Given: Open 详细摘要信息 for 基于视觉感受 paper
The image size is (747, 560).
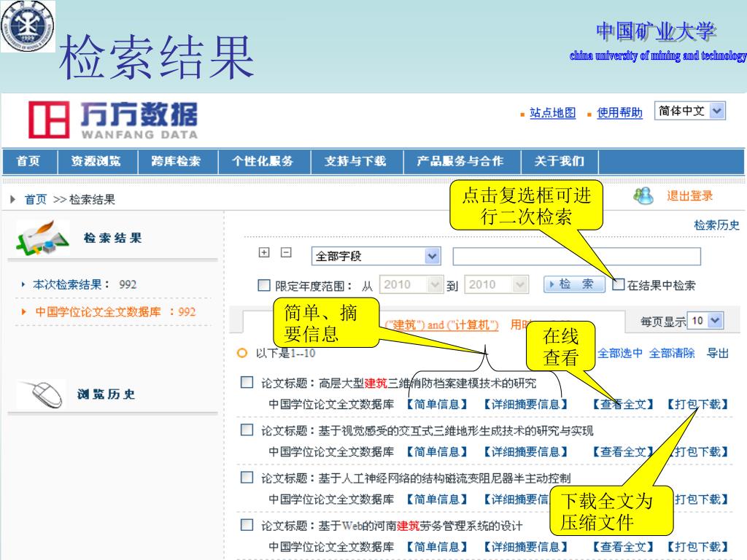Looking at the screenshot, I should (525, 452).
